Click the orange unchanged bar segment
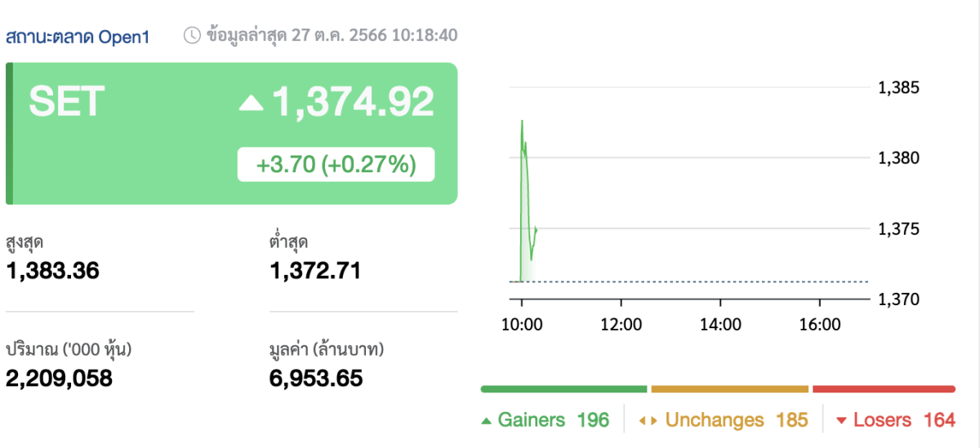 pos(729,389)
